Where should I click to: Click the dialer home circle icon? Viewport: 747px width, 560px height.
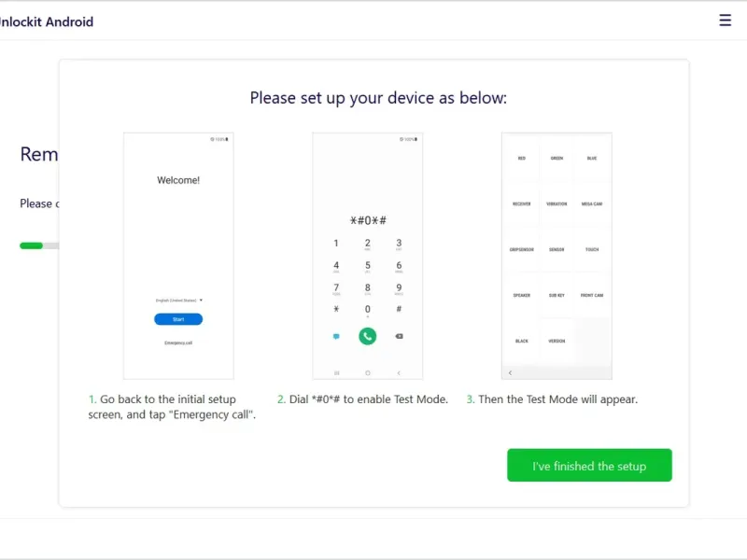click(367, 372)
